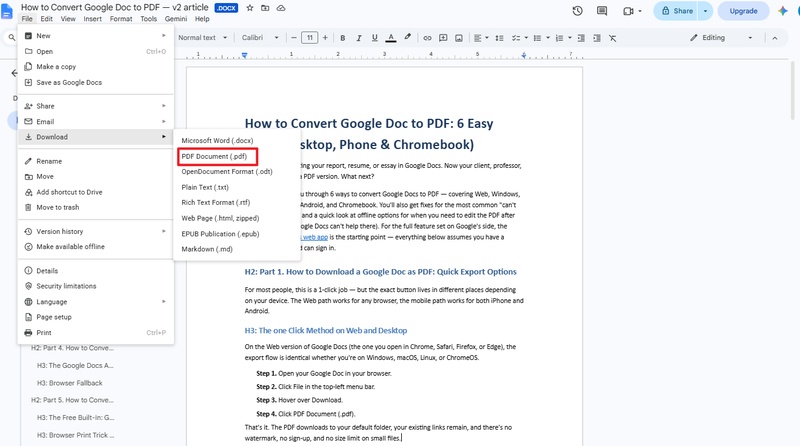Insert a link using chain icon
This screenshot has width=800, height=446.
click(x=427, y=38)
